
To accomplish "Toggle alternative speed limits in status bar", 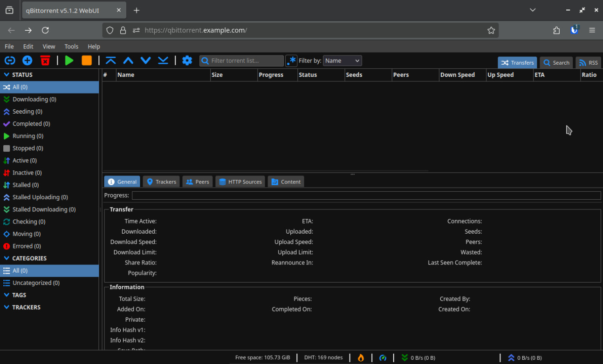I will click(x=383, y=357).
